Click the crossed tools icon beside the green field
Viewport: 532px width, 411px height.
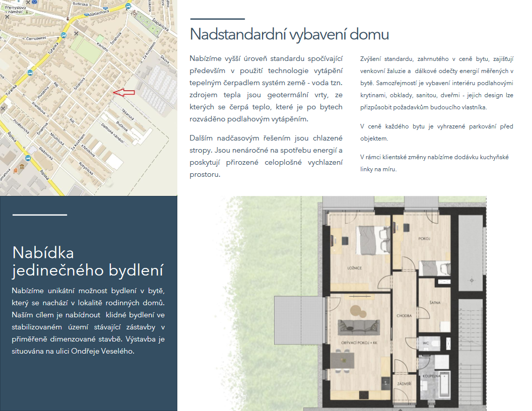[x=76, y=33]
